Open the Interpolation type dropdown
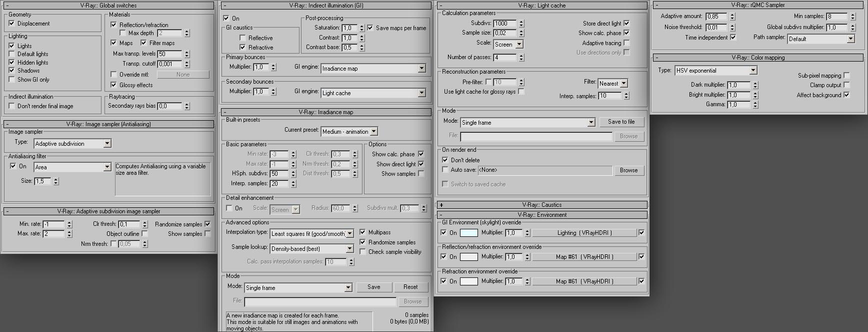Screen dimensions: 868x332 312,234
